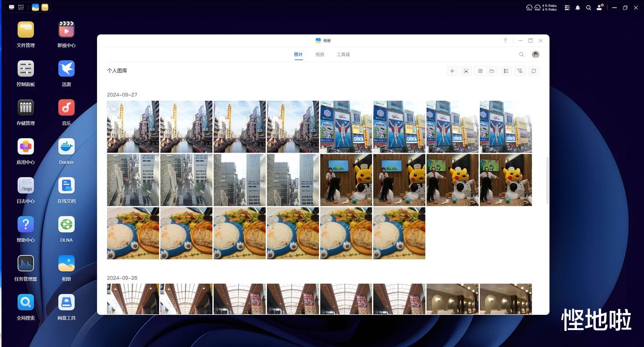644x347 pixels.
Task: Click the help question mark in title bar
Action: [505, 41]
